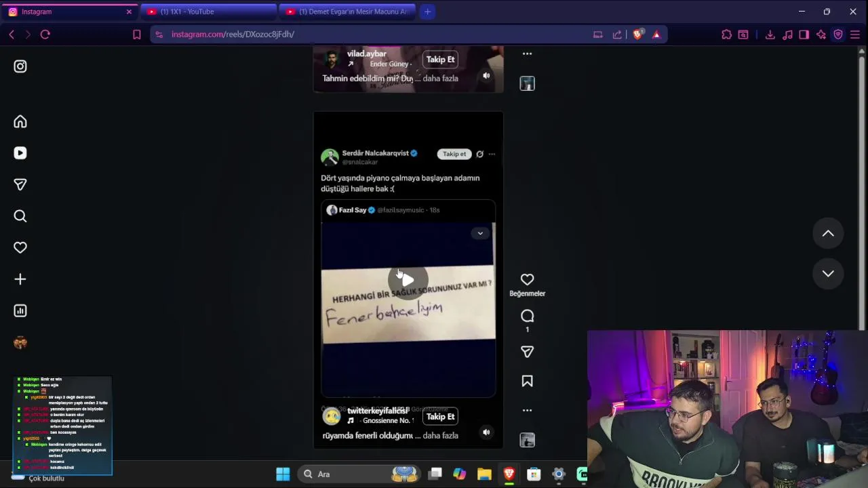The width and height of the screenshot is (868, 488).
Task: Follow vilad.aybar with Takip Et
Action: (440, 60)
